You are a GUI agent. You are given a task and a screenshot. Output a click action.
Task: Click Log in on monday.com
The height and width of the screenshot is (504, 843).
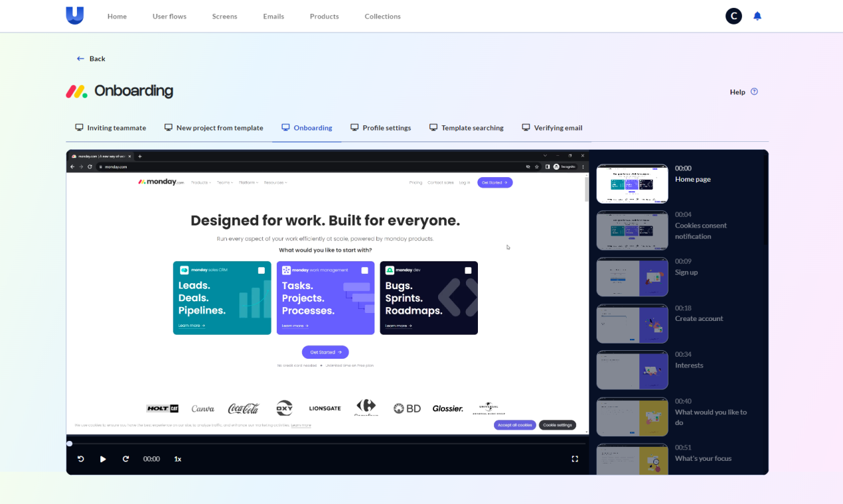[x=465, y=182]
